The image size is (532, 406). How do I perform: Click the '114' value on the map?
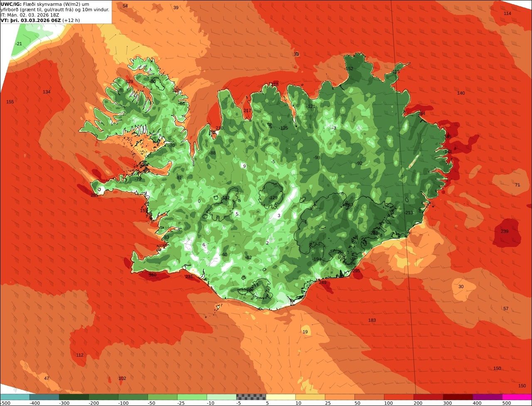point(507,13)
